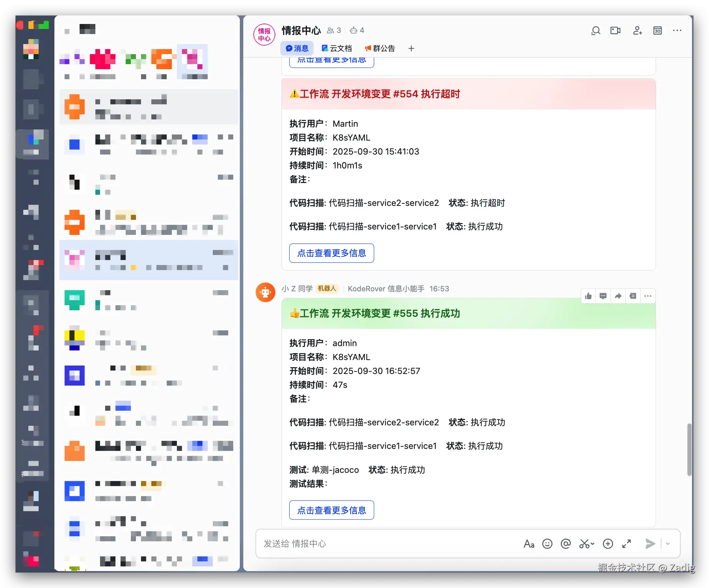
Task: Click the 机器人 tag label
Action: coord(327,289)
